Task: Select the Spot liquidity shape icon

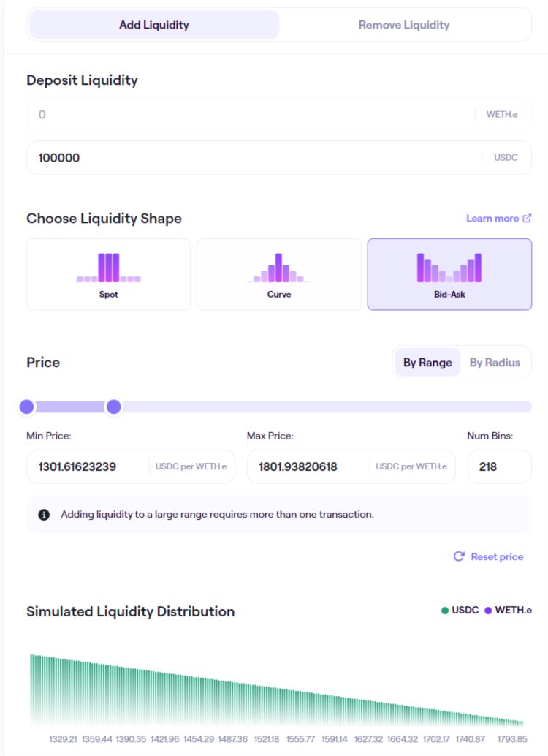Action: [108, 267]
